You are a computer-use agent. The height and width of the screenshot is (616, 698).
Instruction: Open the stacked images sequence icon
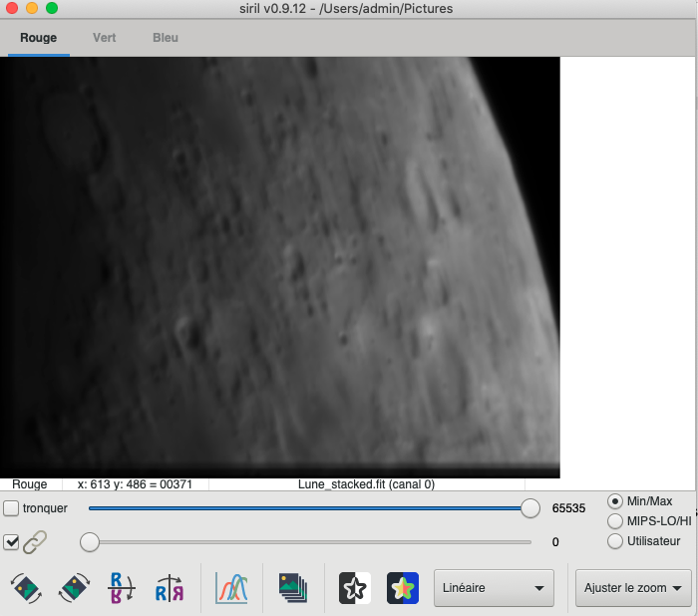293,588
